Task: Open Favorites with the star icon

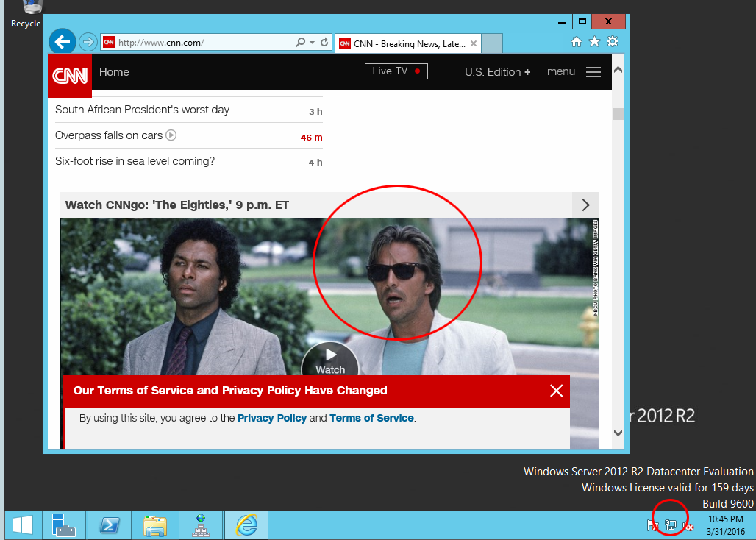Action: 594,41
